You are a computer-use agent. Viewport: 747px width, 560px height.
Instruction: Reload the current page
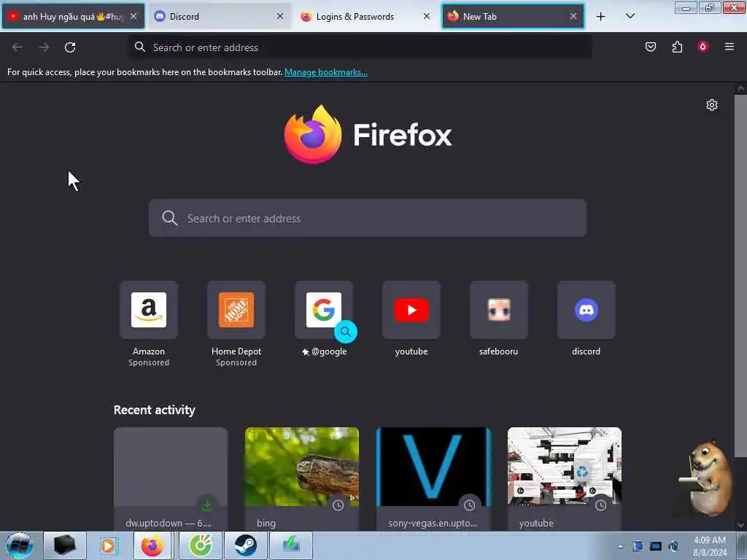pyautogui.click(x=70, y=47)
